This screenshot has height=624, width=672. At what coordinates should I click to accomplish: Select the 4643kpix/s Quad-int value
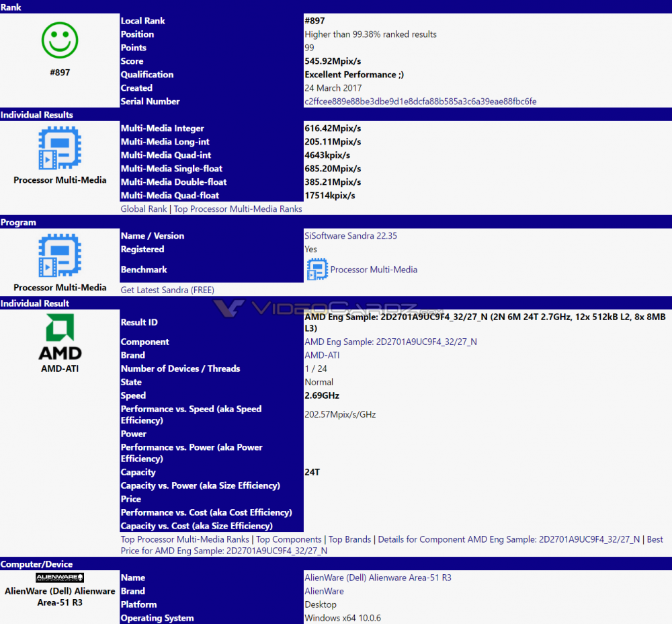(x=327, y=155)
